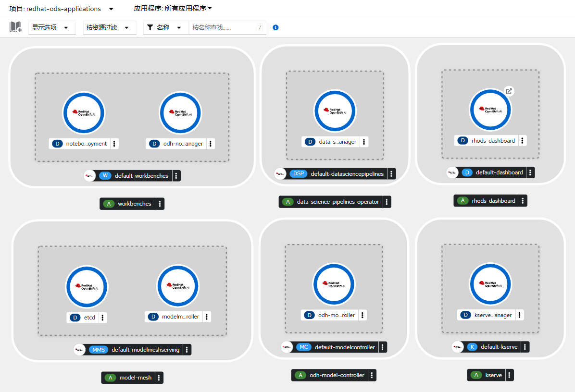Image resolution: width=575 pixels, height=392 pixels.
Task: Click the operator icon beside default-workbenches
Action: [x=89, y=176]
